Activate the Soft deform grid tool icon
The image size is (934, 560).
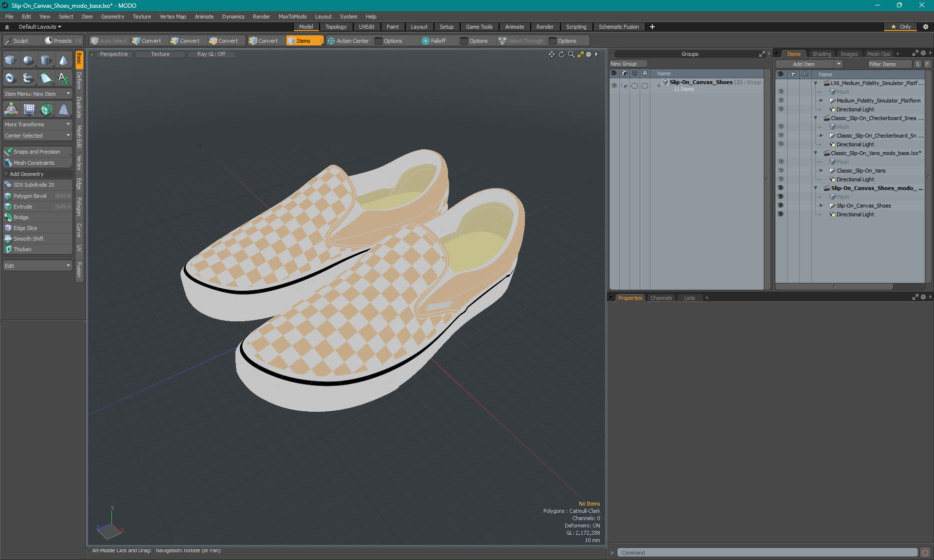pos(29,109)
